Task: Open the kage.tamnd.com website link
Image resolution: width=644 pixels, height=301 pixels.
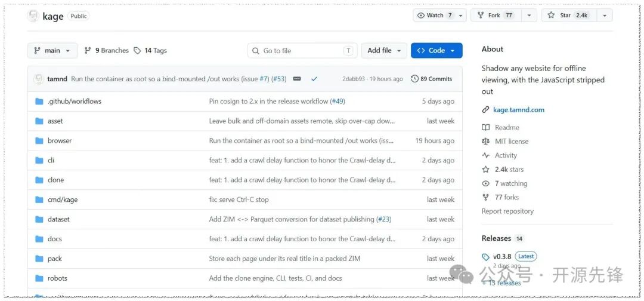Action: (518, 110)
